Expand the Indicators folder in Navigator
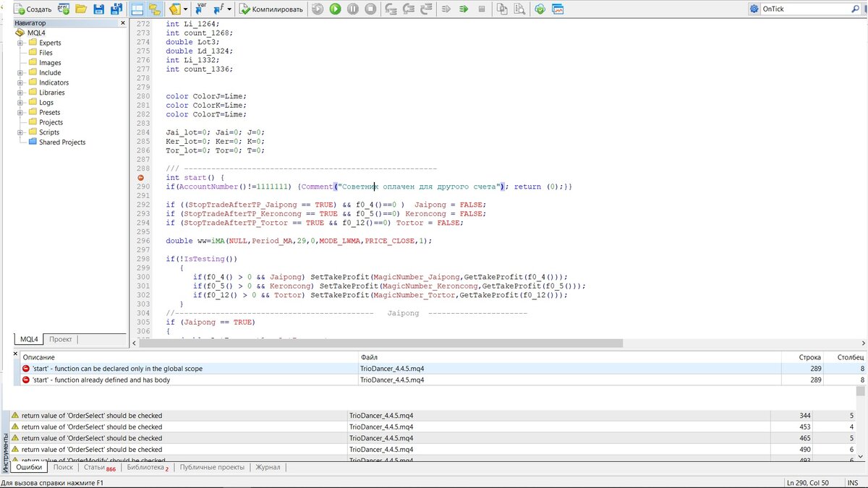 click(20, 82)
